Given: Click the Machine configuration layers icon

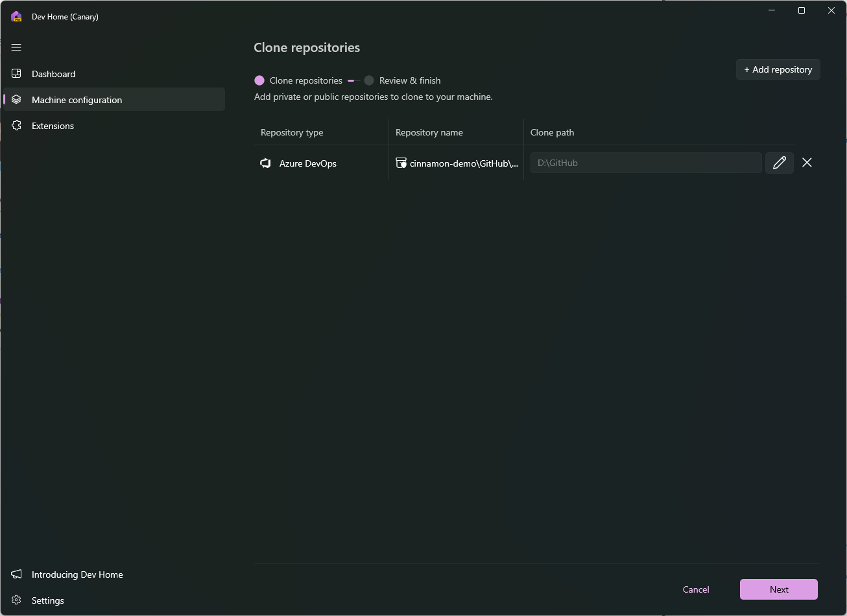Looking at the screenshot, I should click(16, 100).
